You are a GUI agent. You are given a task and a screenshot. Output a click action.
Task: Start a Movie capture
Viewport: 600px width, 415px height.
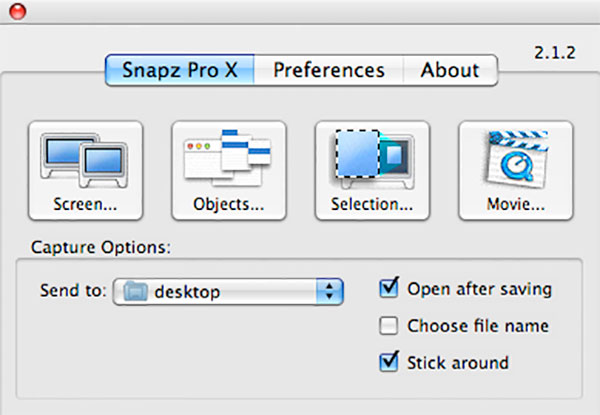(x=515, y=171)
